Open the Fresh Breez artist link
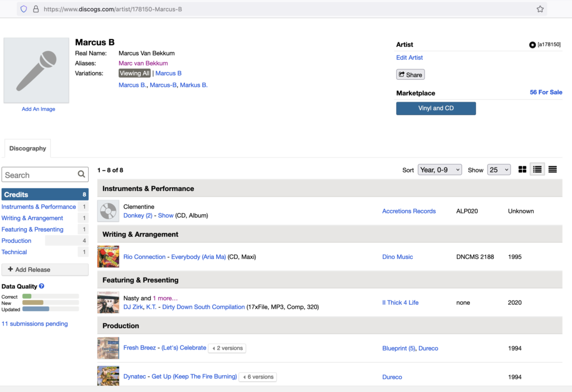This screenshot has height=392, width=572. coord(139,348)
